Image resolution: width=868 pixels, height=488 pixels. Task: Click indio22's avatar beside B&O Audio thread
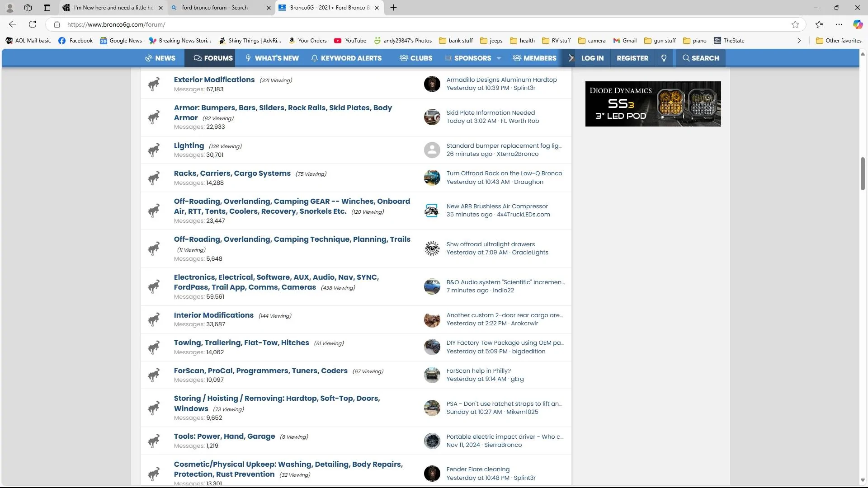pos(432,286)
